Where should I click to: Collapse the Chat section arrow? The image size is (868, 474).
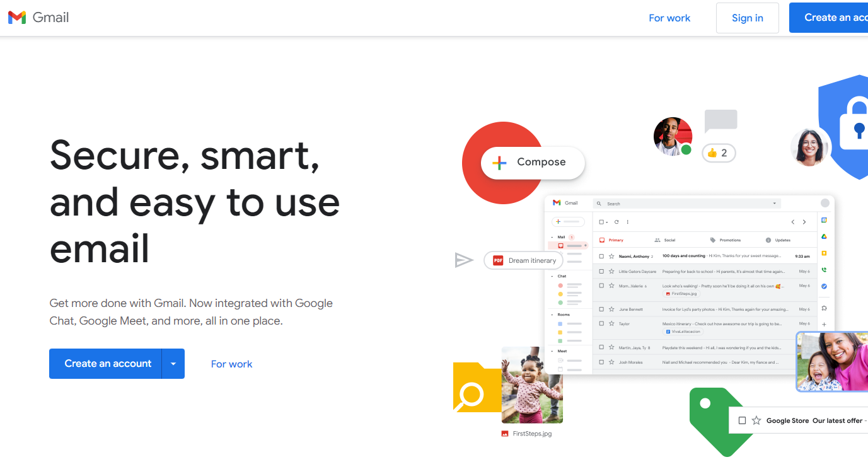pos(552,276)
